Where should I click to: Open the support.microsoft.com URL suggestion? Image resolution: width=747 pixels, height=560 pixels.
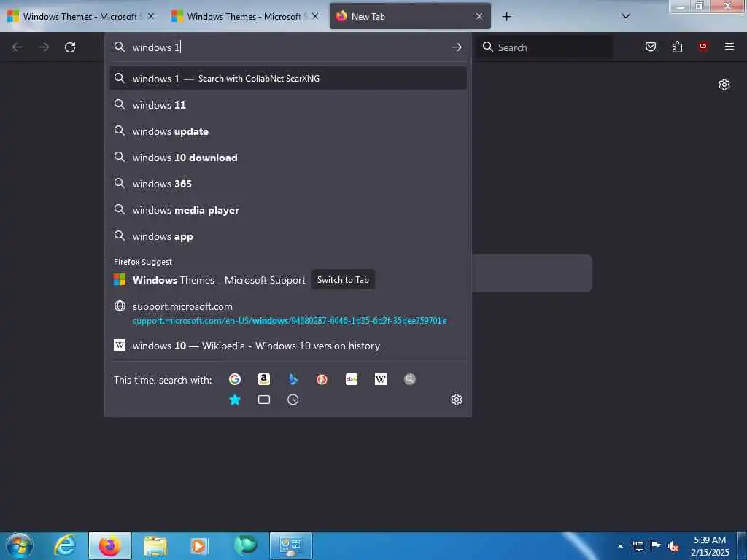pyautogui.click(x=287, y=313)
